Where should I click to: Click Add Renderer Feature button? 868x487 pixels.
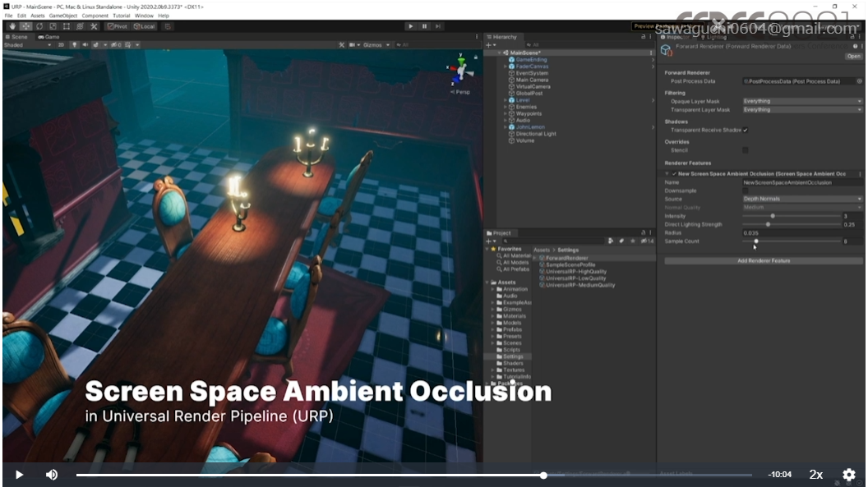[x=764, y=260]
